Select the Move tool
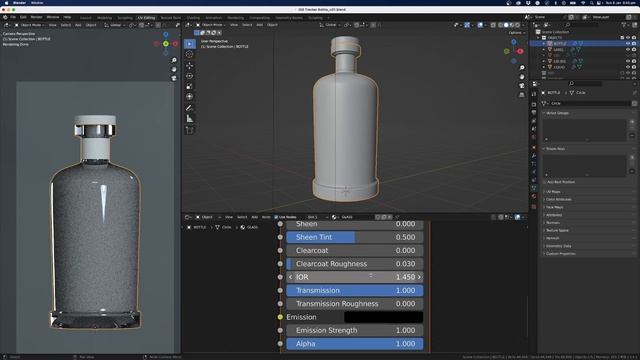Image resolution: width=640 pixels, height=360 pixels. 189,65
